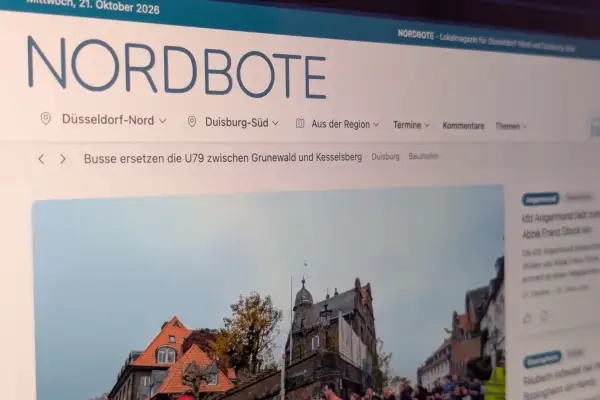Click the location pin beside Düsseldorf-Nord
Viewport: 600px width, 400px height.
46,119
